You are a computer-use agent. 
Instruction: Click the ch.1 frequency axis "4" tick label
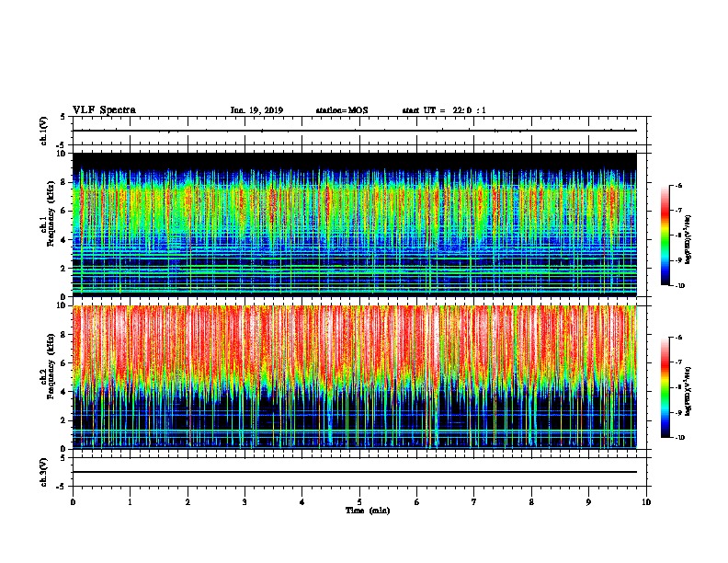pos(64,240)
